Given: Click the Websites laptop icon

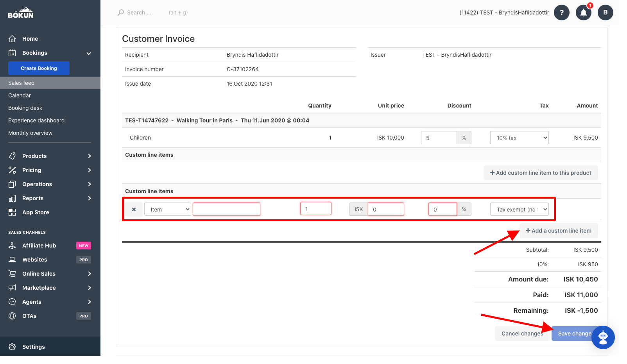Looking at the screenshot, I should (x=12, y=260).
